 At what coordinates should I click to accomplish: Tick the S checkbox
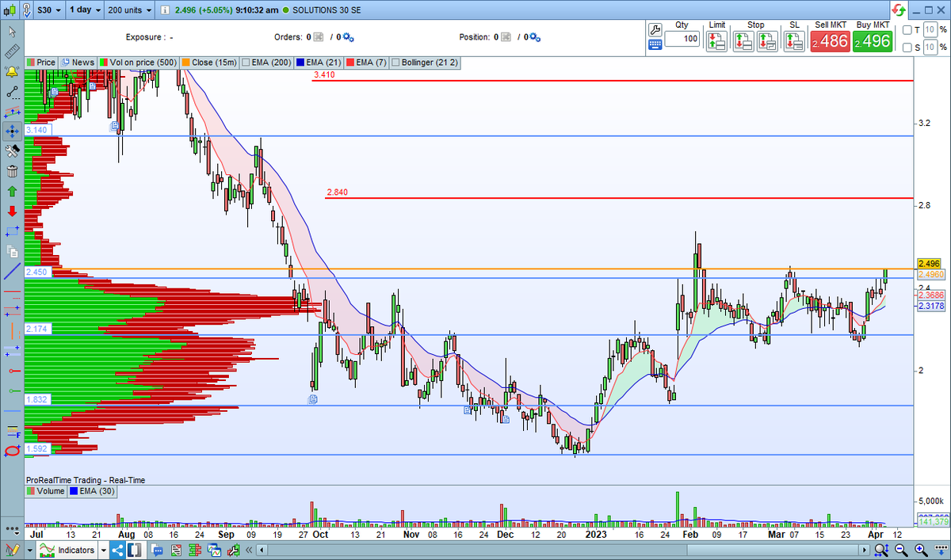click(x=907, y=48)
